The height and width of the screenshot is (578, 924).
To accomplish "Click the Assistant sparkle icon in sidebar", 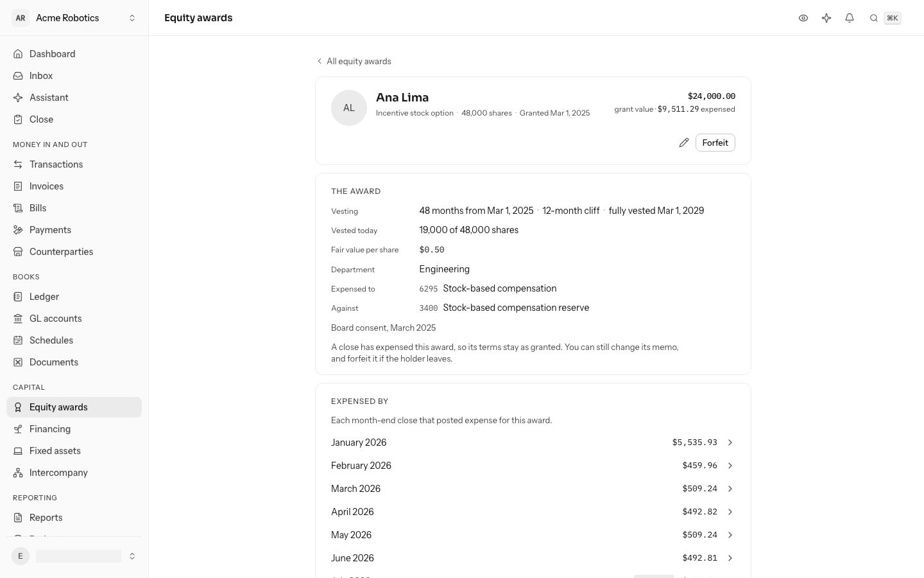I will pyautogui.click(x=18, y=98).
